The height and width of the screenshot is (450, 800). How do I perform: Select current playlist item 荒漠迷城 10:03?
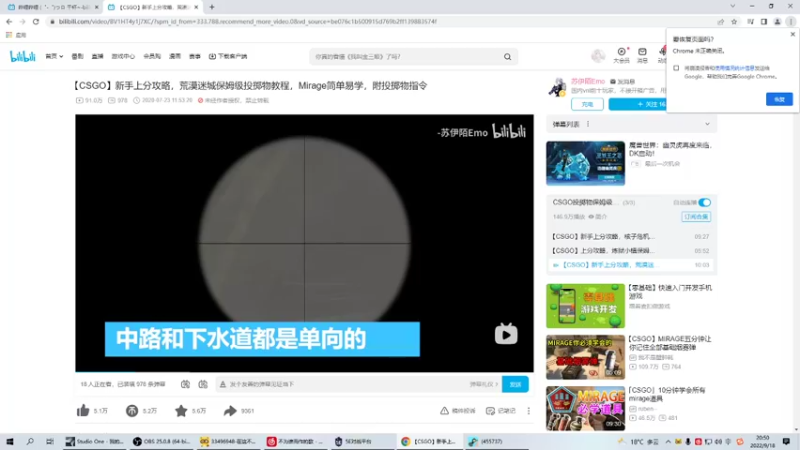pyautogui.click(x=631, y=265)
